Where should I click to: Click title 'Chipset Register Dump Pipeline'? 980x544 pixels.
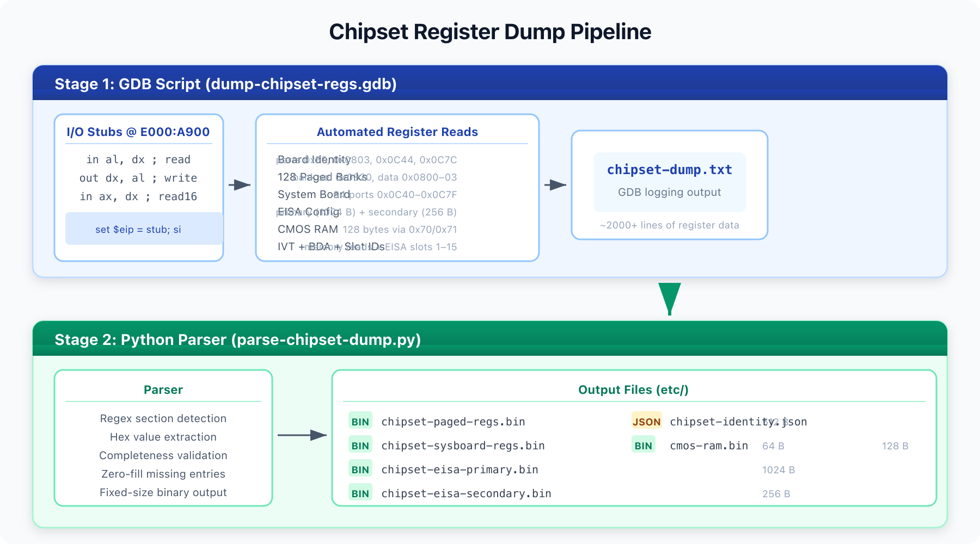pyautogui.click(x=490, y=32)
